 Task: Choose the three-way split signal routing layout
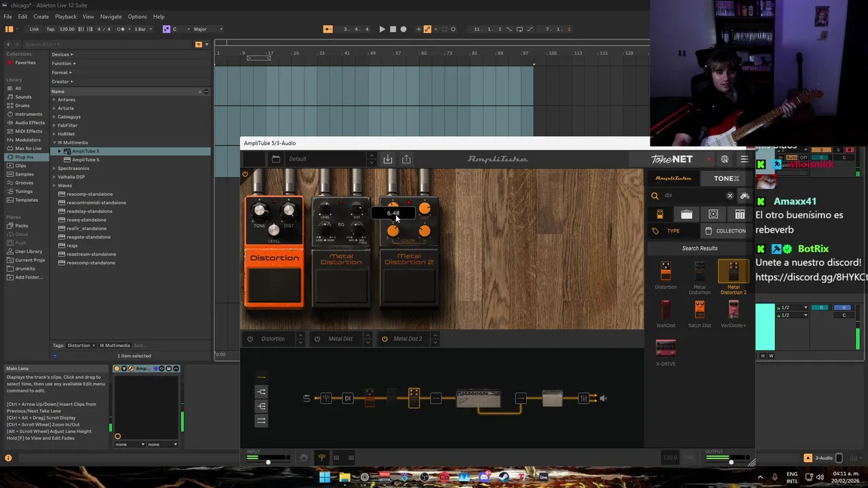click(x=261, y=406)
